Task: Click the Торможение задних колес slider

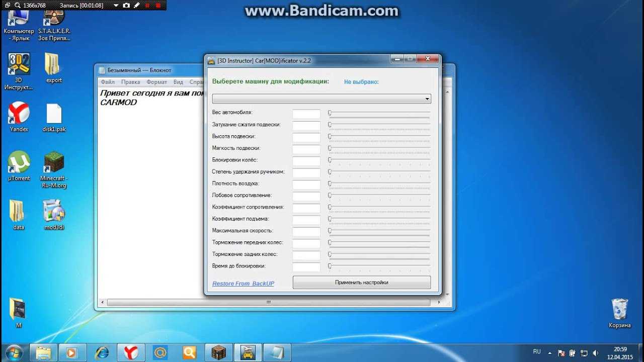Action: [x=379, y=255]
